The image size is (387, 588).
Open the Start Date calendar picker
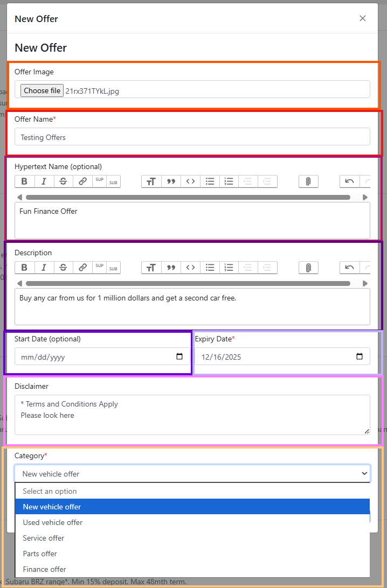tap(179, 356)
